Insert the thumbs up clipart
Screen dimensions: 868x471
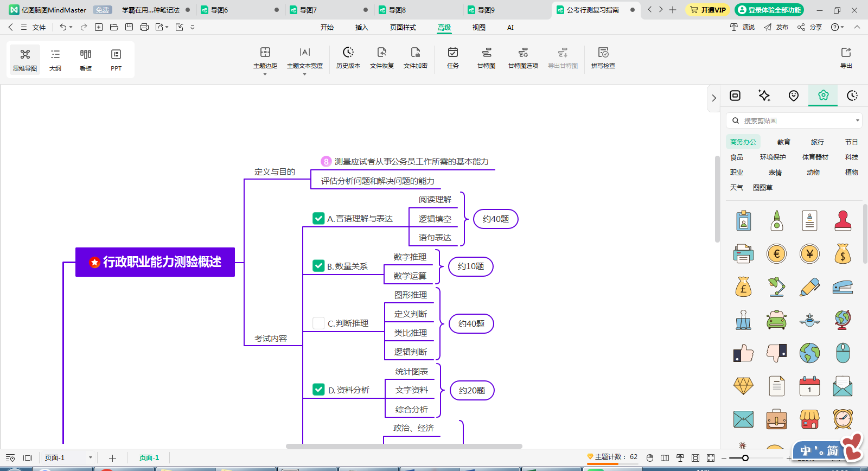(744, 353)
